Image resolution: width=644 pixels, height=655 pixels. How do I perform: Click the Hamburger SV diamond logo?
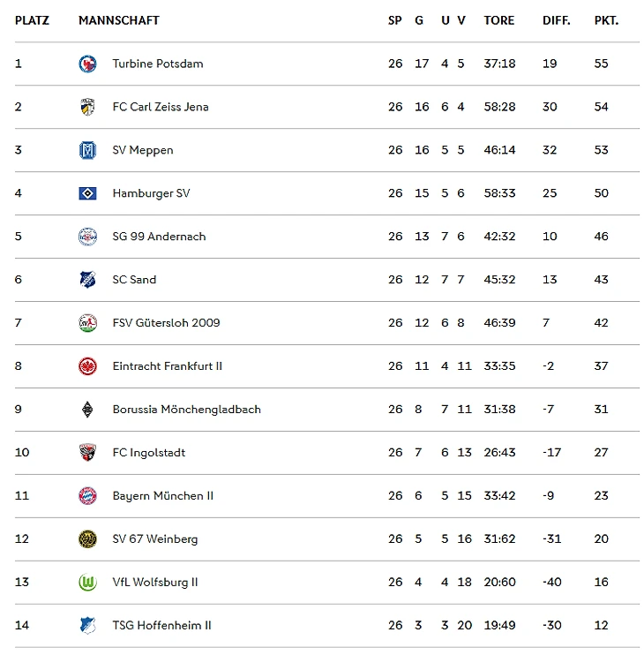[x=87, y=193]
